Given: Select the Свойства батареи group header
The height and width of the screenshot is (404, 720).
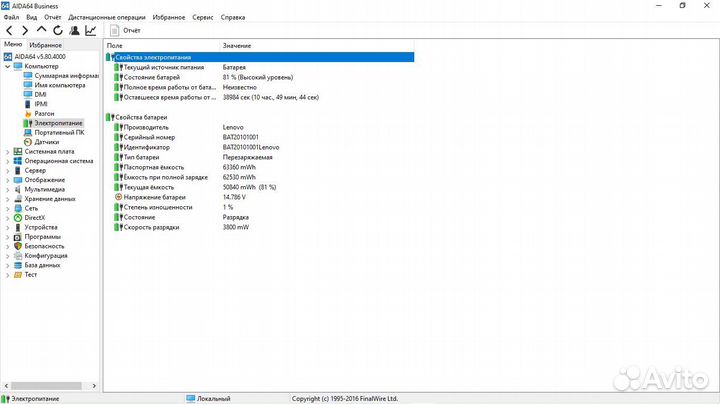Looking at the screenshot, I should tap(259, 117).
